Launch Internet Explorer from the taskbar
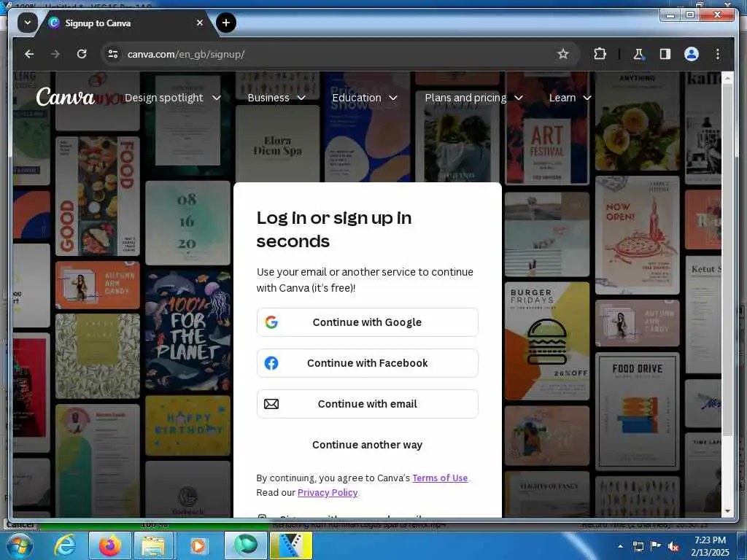Image resolution: width=747 pixels, height=560 pixels. pyautogui.click(x=65, y=546)
